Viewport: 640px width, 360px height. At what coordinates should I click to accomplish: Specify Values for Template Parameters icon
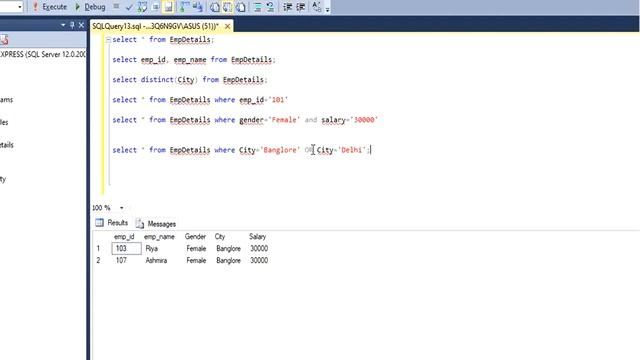pyautogui.click(x=316, y=7)
